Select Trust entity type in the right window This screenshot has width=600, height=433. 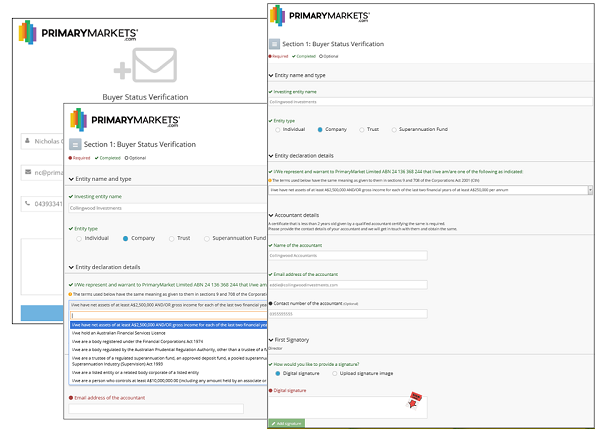point(362,130)
